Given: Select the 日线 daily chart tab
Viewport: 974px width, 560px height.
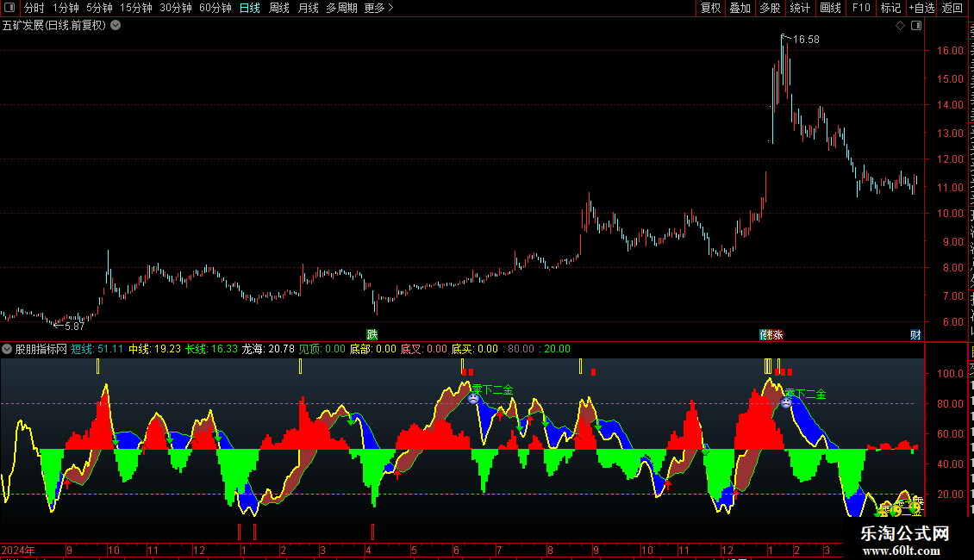Looking at the screenshot, I should tap(250, 8).
